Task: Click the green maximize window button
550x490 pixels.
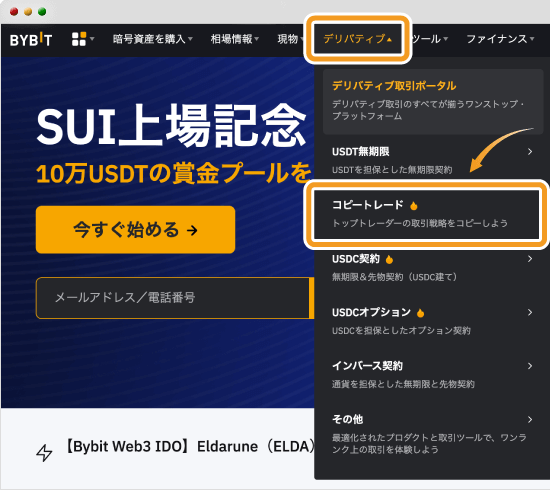Action: (42, 12)
